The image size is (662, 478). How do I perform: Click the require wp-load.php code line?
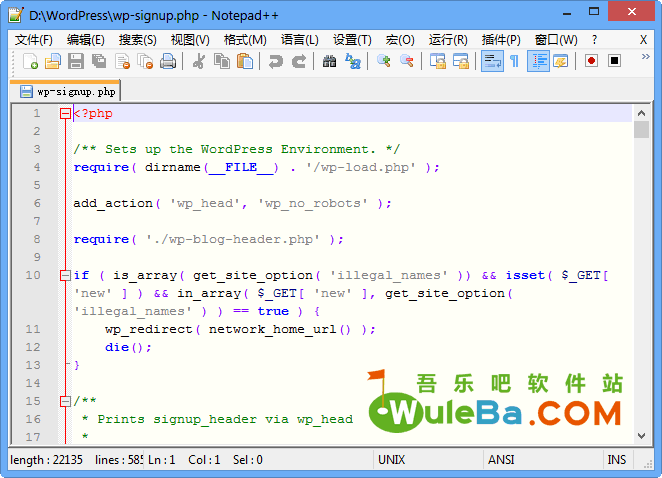257,168
